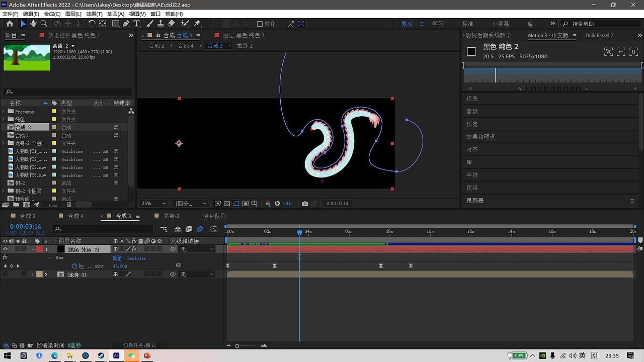Viewport: 644px width, 362px height.
Task: Open the 25% magnification dropdown
Action: coord(153,204)
